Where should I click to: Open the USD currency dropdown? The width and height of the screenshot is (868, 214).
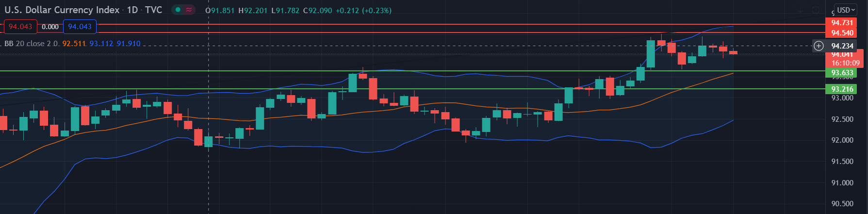click(x=846, y=10)
